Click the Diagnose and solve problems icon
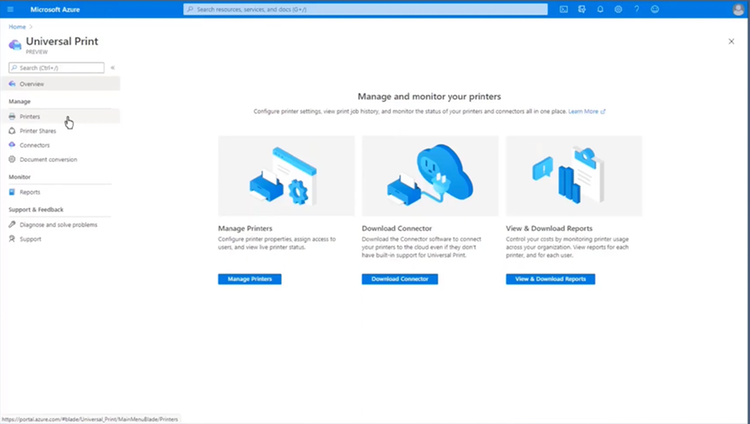The height and width of the screenshot is (424, 750). click(12, 224)
